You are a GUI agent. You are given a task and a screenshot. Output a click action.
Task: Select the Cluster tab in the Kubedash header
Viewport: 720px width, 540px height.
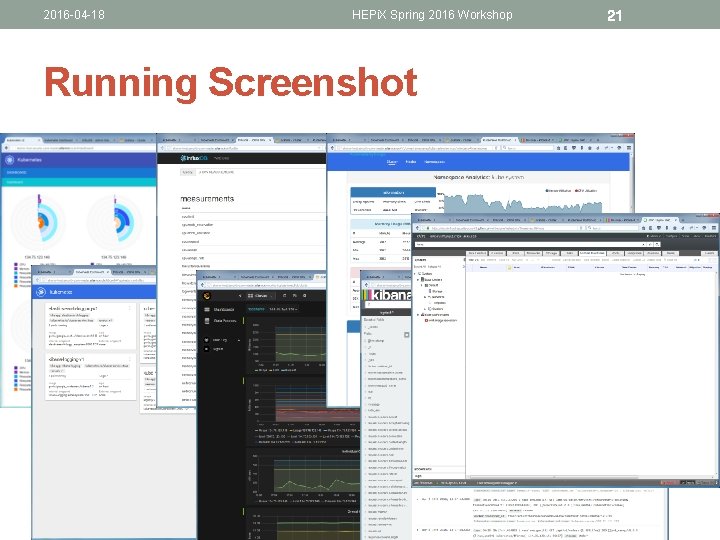coord(392,162)
